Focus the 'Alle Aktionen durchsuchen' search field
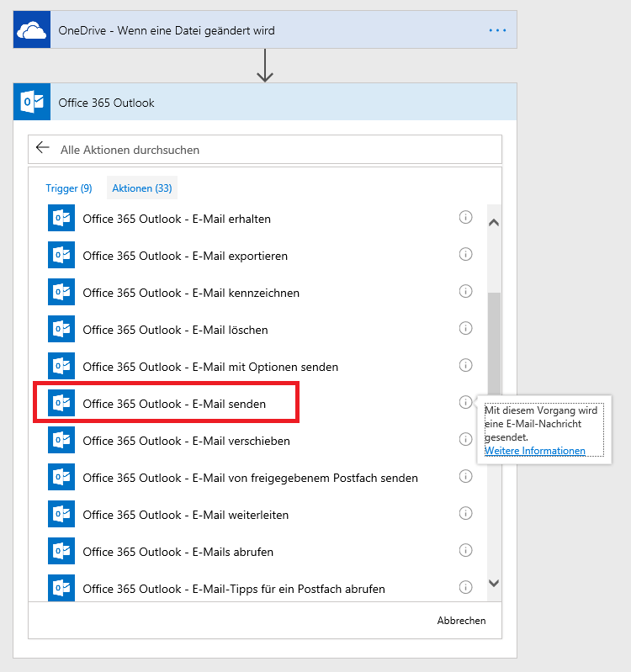Image resolution: width=631 pixels, height=672 pixels. point(269,150)
